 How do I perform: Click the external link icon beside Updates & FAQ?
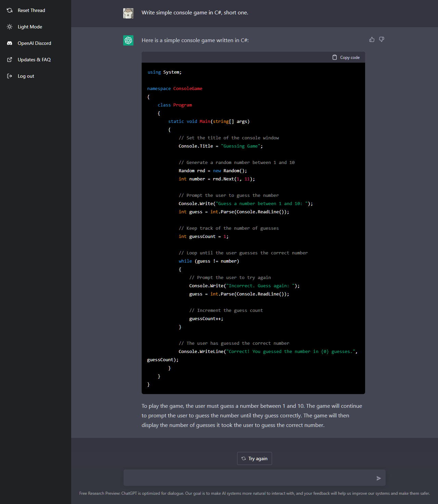(x=10, y=60)
